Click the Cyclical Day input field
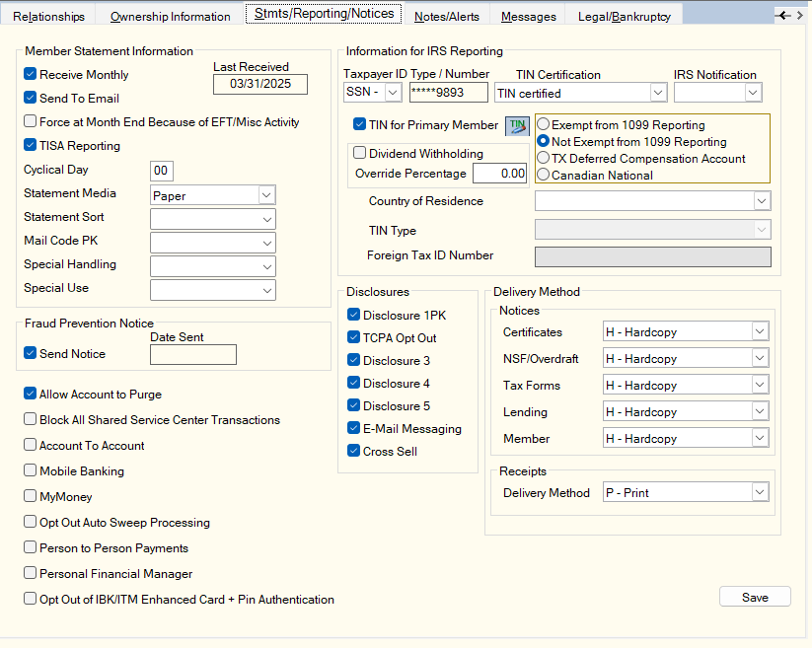The height and width of the screenshot is (648, 812). pos(162,171)
